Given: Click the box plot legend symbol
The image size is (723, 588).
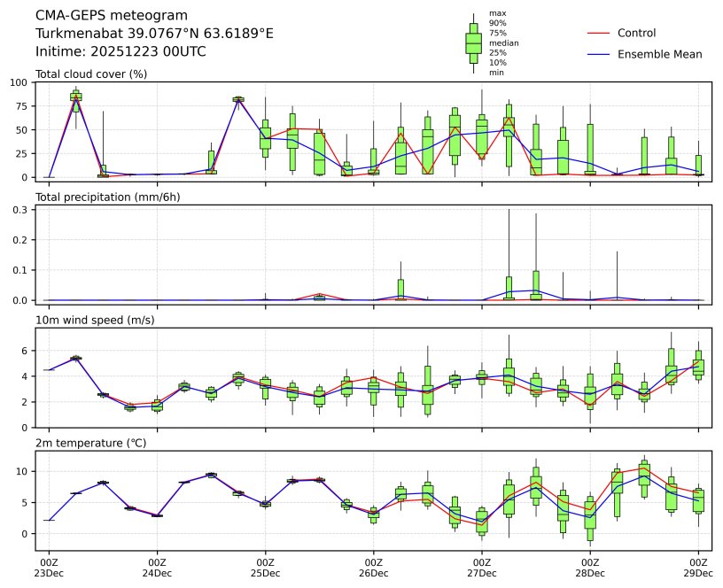Looking at the screenshot, I should click(473, 43).
